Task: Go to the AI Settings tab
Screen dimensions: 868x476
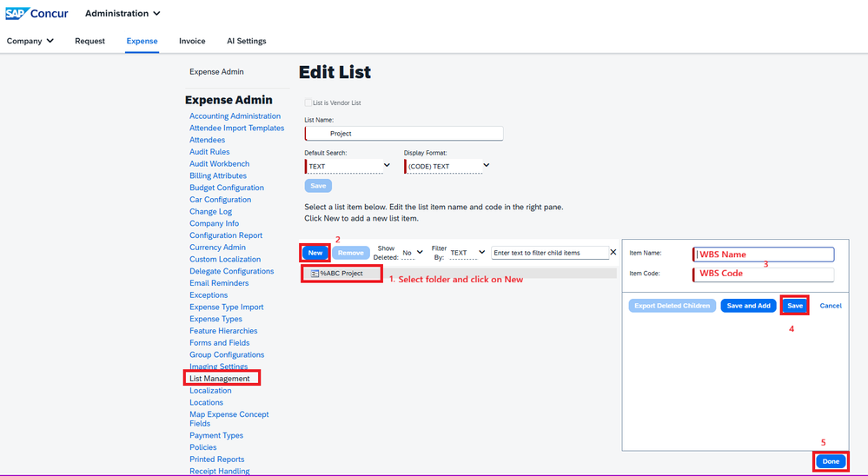Action: point(247,41)
